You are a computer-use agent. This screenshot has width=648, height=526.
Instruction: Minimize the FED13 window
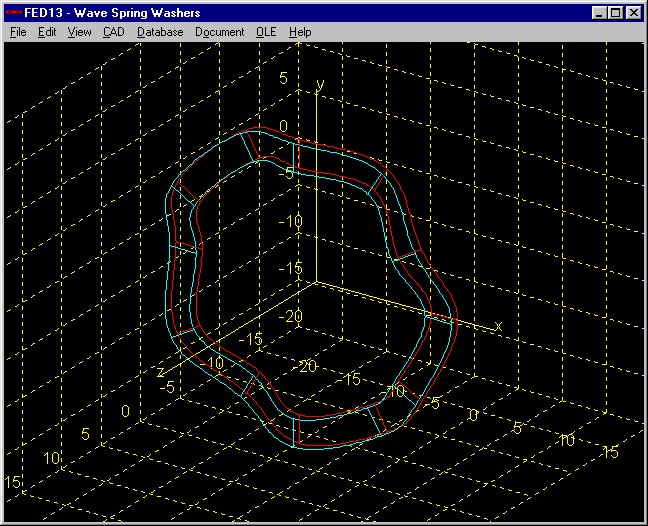coord(600,13)
